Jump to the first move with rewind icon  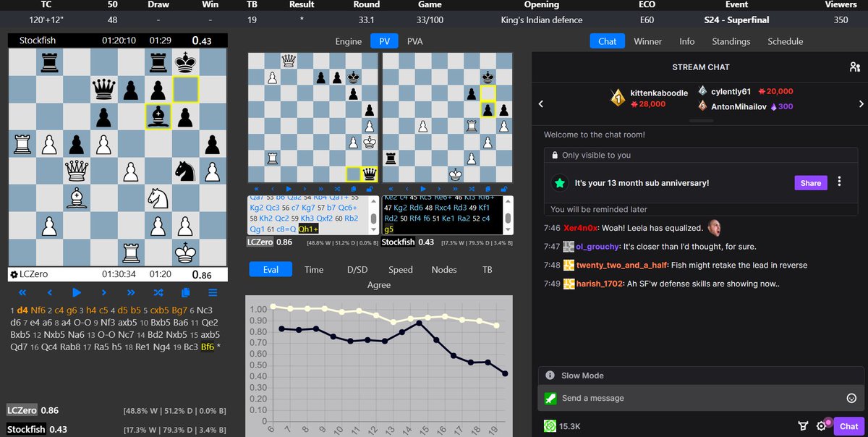[x=22, y=292]
